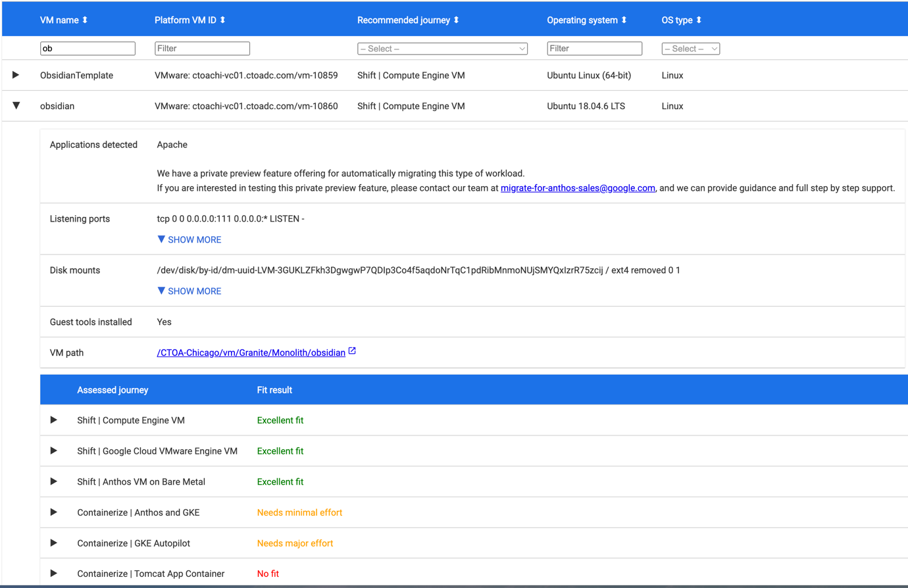908x588 pixels.
Task: Open /CTOA-Chicago/vm/Granite/Monolith/obsidian path link
Action: (x=251, y=353)
